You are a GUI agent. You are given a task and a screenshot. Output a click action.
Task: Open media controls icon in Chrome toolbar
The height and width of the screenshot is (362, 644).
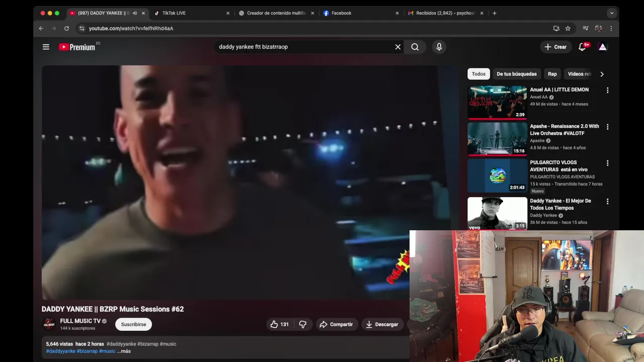(586, 28)
